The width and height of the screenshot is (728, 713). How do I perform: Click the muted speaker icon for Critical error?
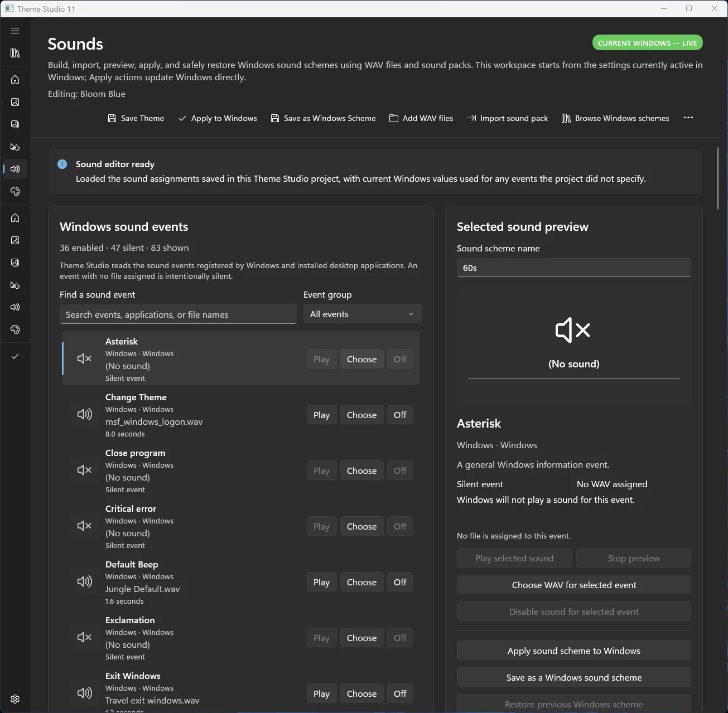84,526
